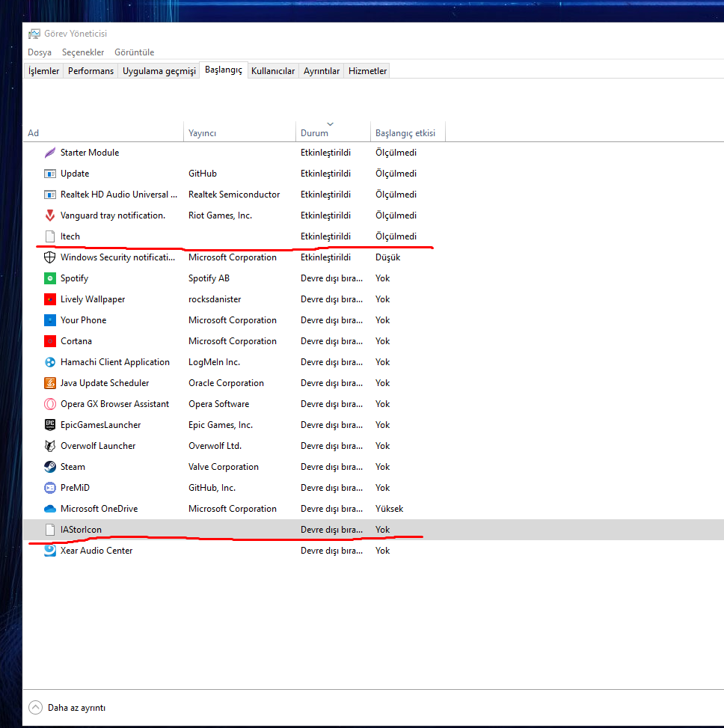Click the Java Update Scheduler icon
Image resolution: width=724 pixels, height=728 pixels.
pyautogui.click(x=49, y=383)
